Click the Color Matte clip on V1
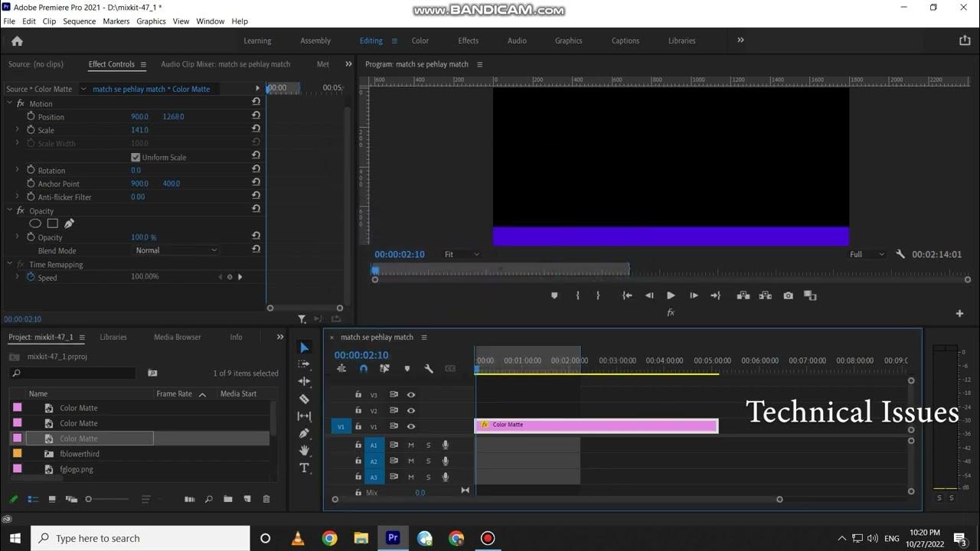 tap(596, 425)
